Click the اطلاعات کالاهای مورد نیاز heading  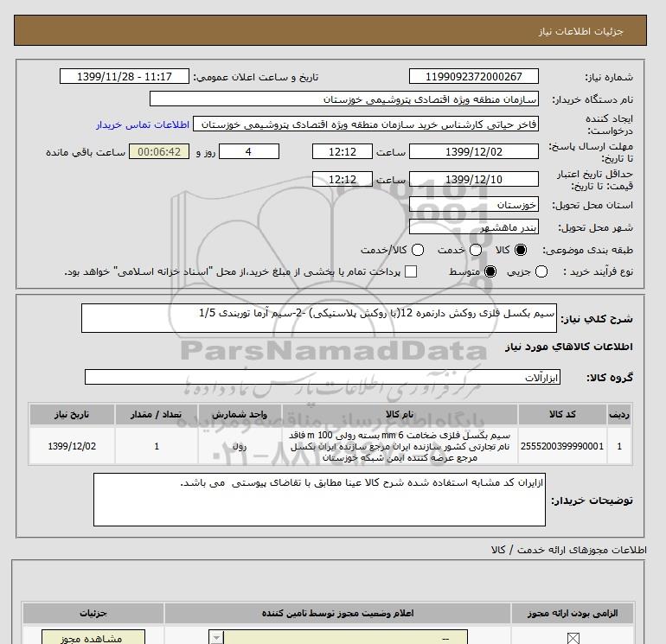tap(569, 347)
